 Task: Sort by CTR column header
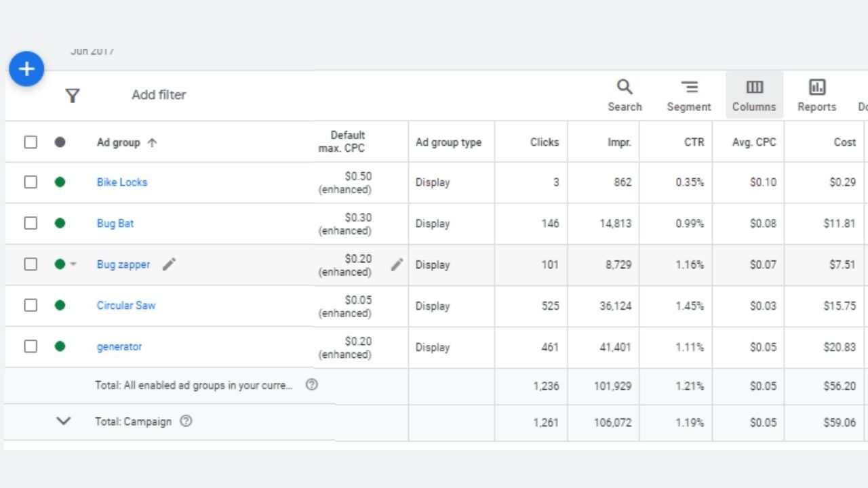pyautogui.click(x=694, y=142)
